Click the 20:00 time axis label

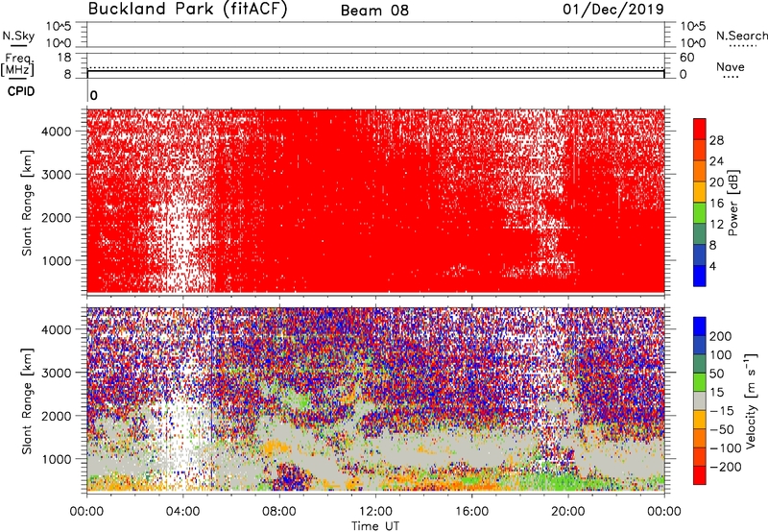coord(568,512)
